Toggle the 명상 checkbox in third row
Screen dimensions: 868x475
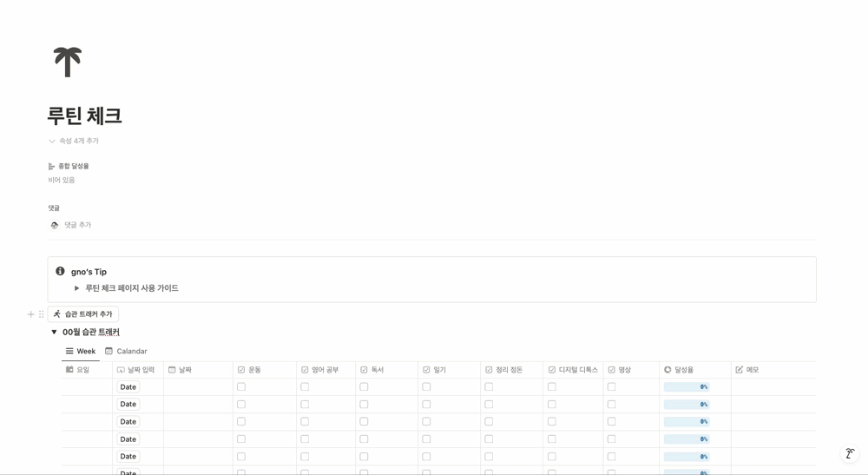coord(611,422)
